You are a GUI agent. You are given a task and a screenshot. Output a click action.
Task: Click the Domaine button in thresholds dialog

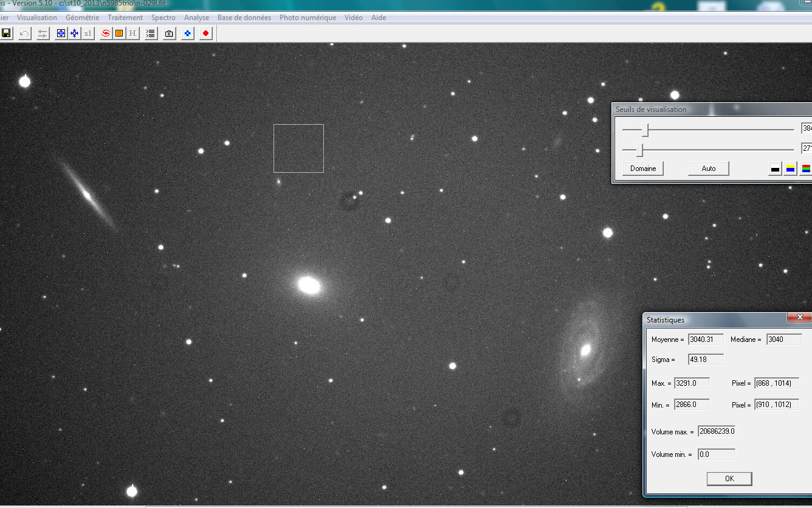point(643,169)
